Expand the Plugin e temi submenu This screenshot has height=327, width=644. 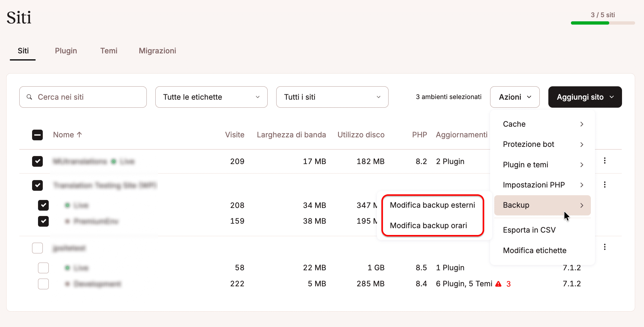[x=542, y=165]
